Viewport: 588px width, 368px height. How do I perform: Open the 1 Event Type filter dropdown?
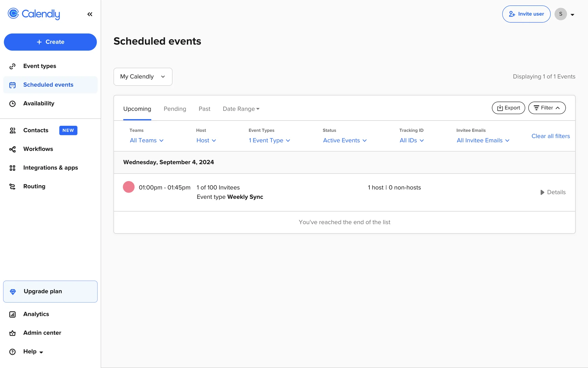[269, 140]
